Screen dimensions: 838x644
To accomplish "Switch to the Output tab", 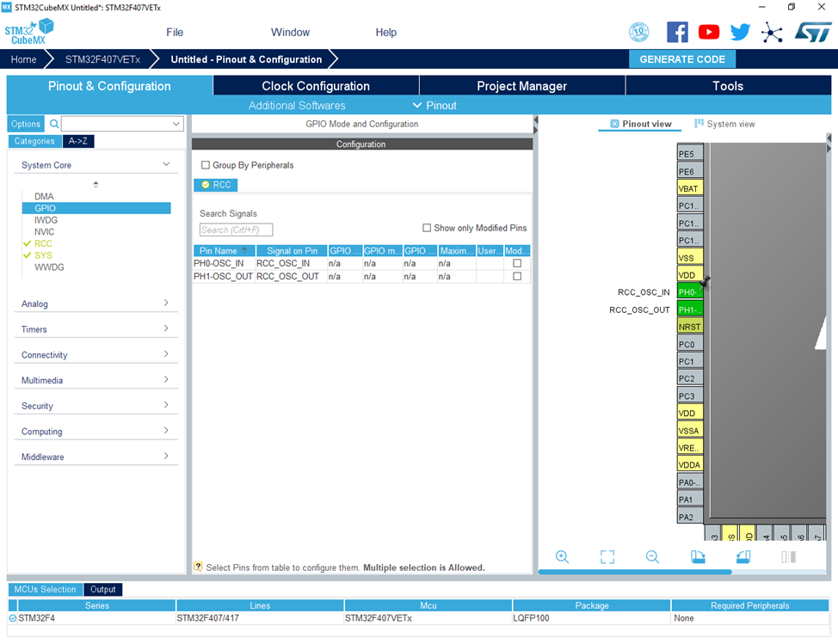I will 102,589.
